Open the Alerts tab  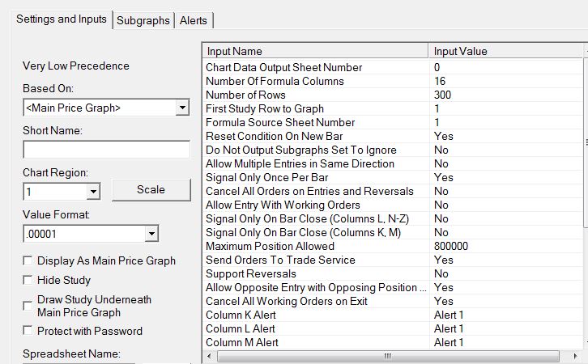[x=194, y=20]
